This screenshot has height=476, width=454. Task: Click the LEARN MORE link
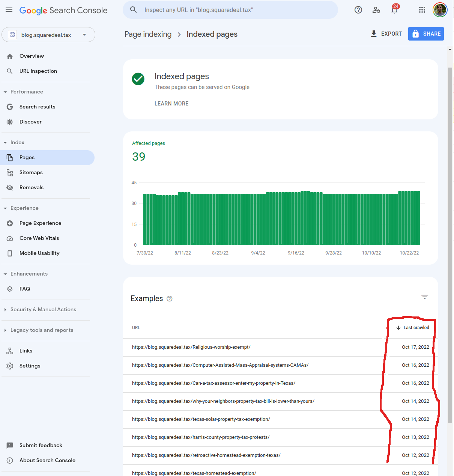171,104
